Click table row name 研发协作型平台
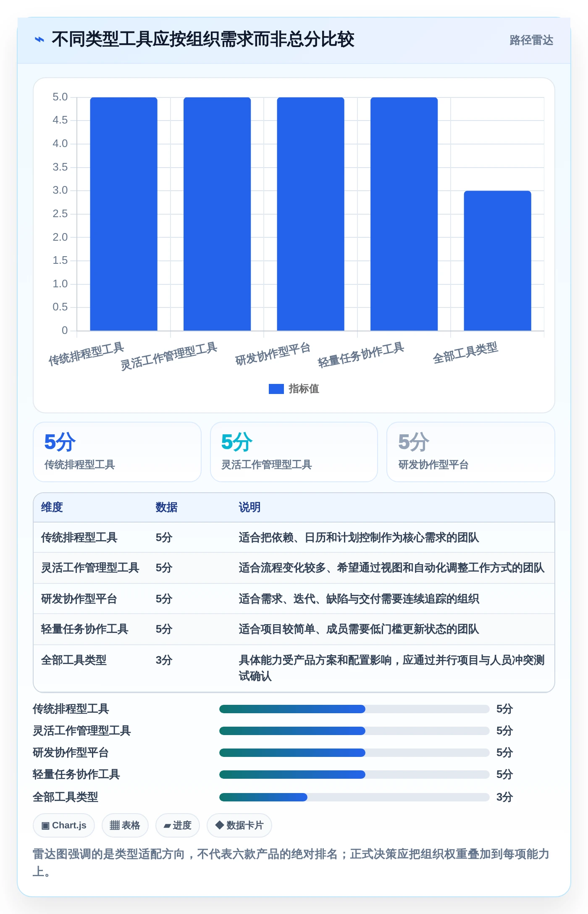This screenshot has height=914, width=588. click(79, 599)
